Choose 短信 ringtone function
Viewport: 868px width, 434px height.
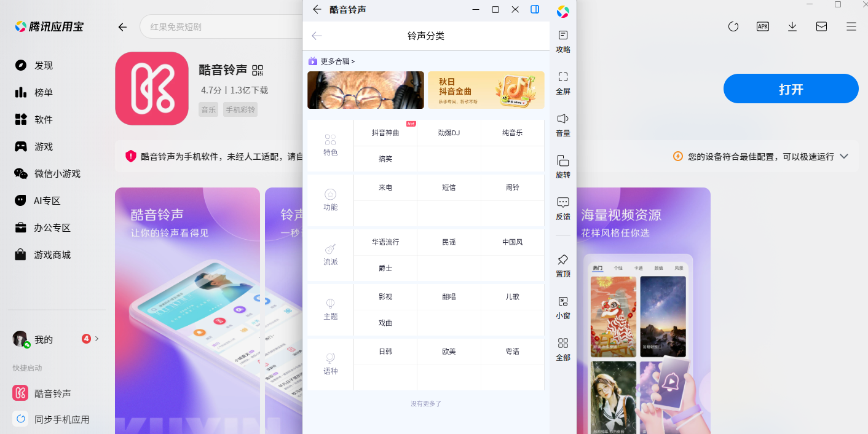point(449,187)
